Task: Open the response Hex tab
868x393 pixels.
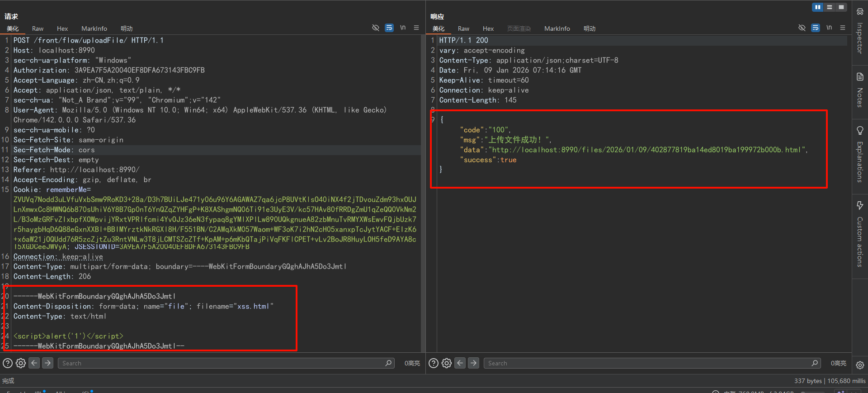Action: tap(488, 28)
